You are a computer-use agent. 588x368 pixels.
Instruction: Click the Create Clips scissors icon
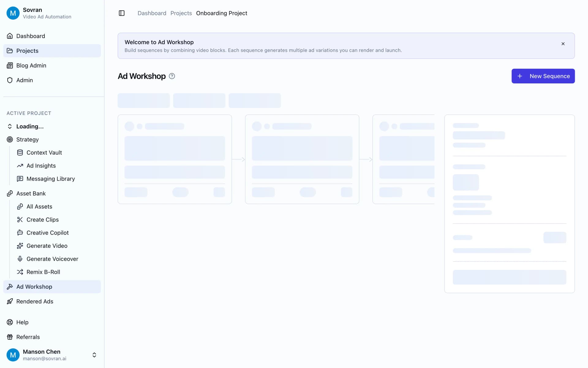click(x=20, y=220)
